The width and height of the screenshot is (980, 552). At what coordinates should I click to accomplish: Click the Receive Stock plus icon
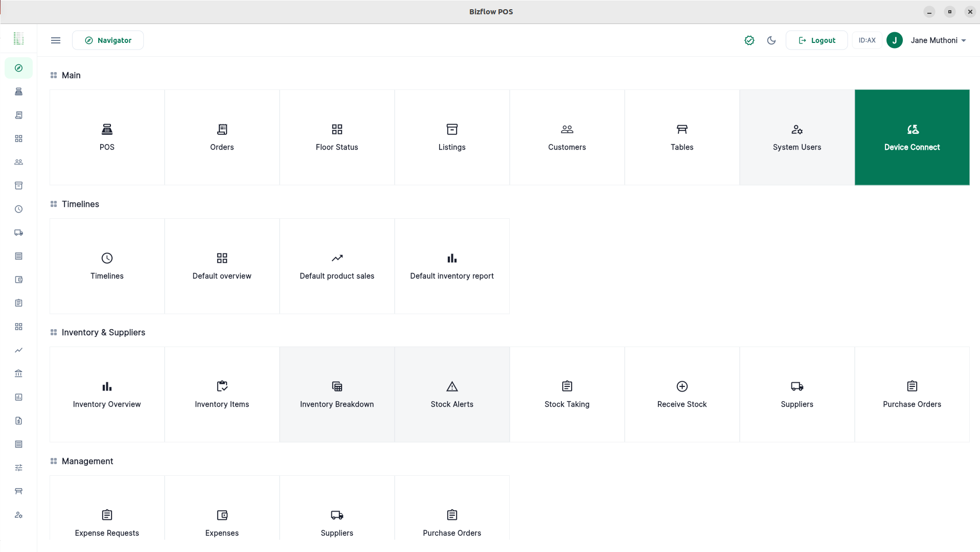point(682,386)
